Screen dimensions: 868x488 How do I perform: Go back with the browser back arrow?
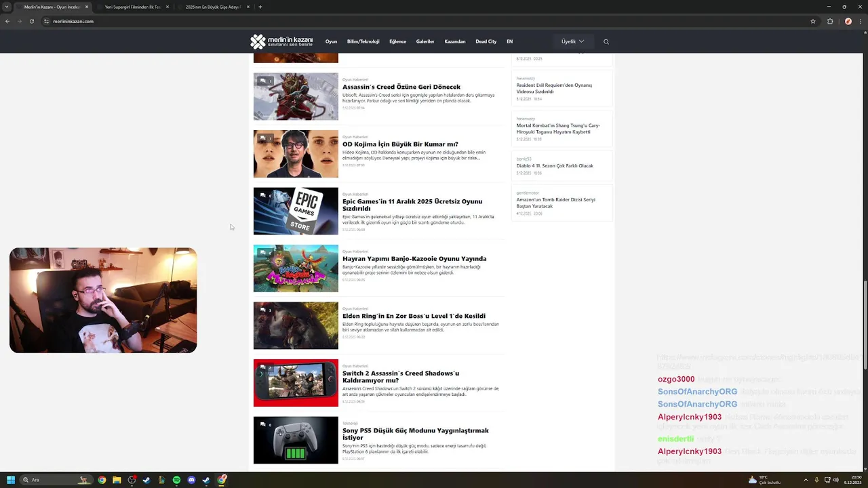(x=7, y=21)
